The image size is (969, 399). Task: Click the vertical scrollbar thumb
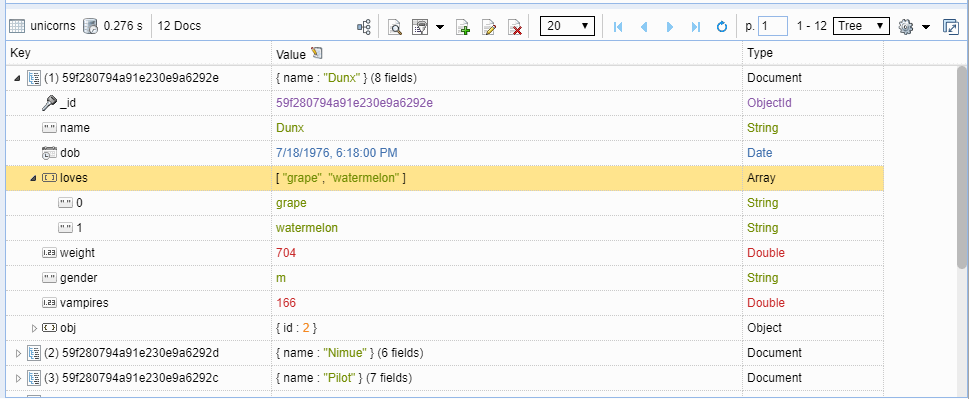(962, 167)
